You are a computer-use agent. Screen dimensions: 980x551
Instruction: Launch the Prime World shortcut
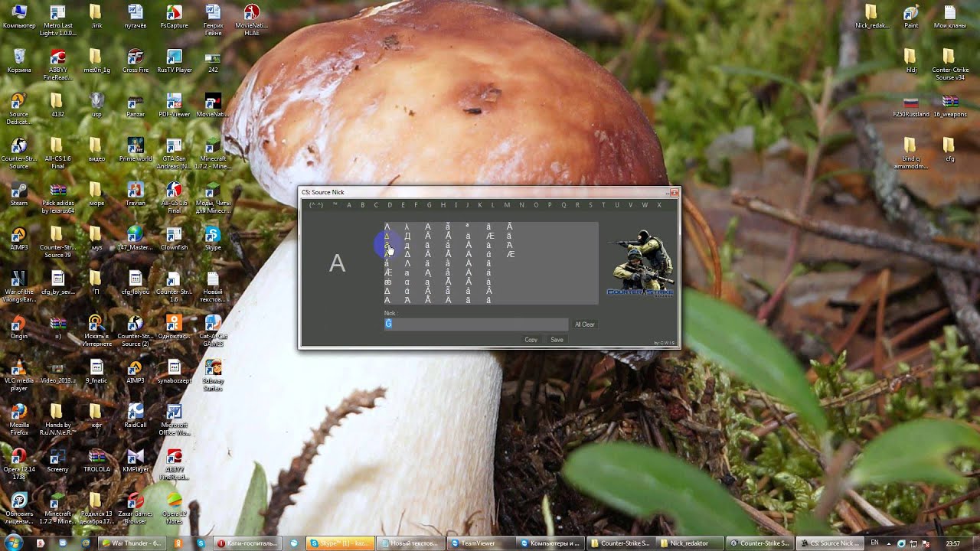[x=136, y=149]
